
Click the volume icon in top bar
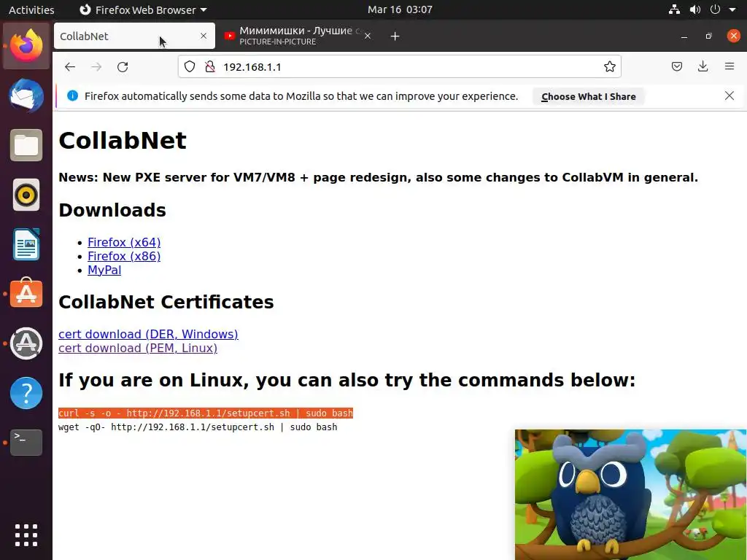click(x=695, y=9)
